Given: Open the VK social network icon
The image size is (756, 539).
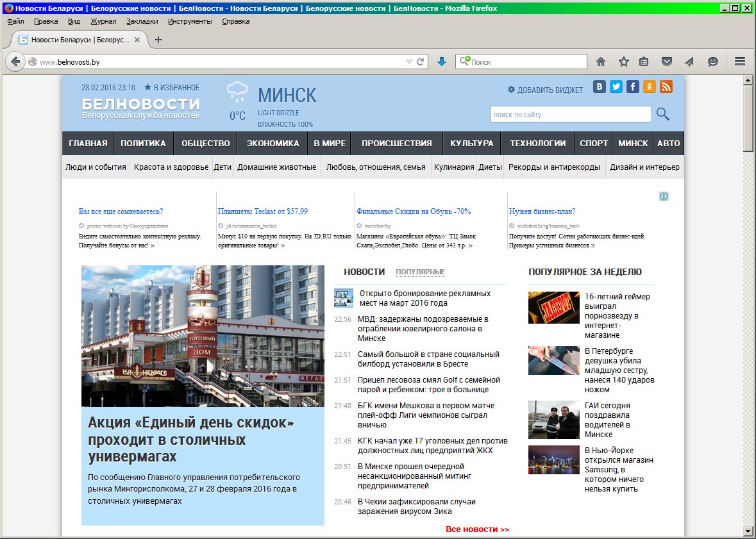Looking at the screenshot, I should (600, 87).
